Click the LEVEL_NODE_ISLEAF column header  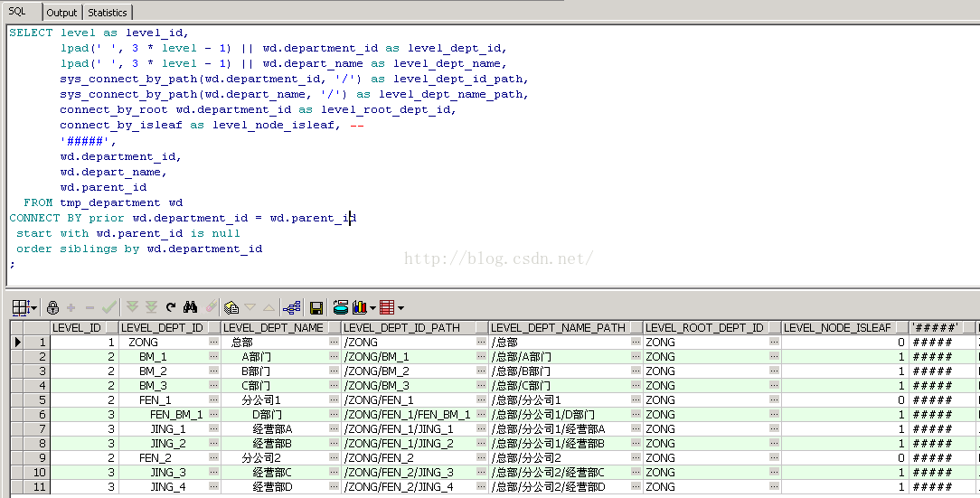(845, 327)
